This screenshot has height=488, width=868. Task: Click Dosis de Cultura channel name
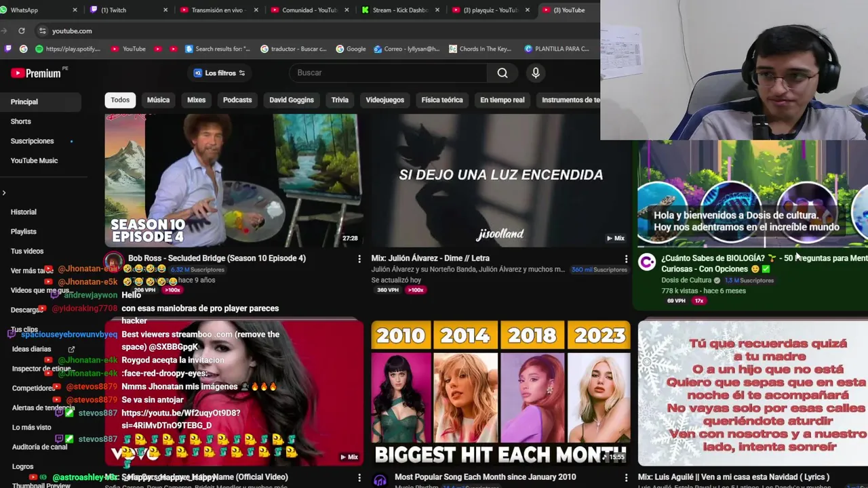(x=686, y=280)
